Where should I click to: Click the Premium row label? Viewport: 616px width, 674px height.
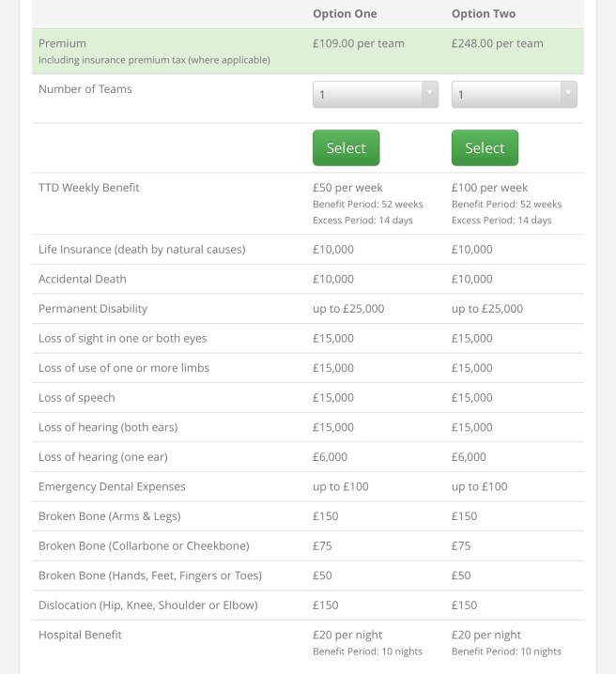(62, 43)
